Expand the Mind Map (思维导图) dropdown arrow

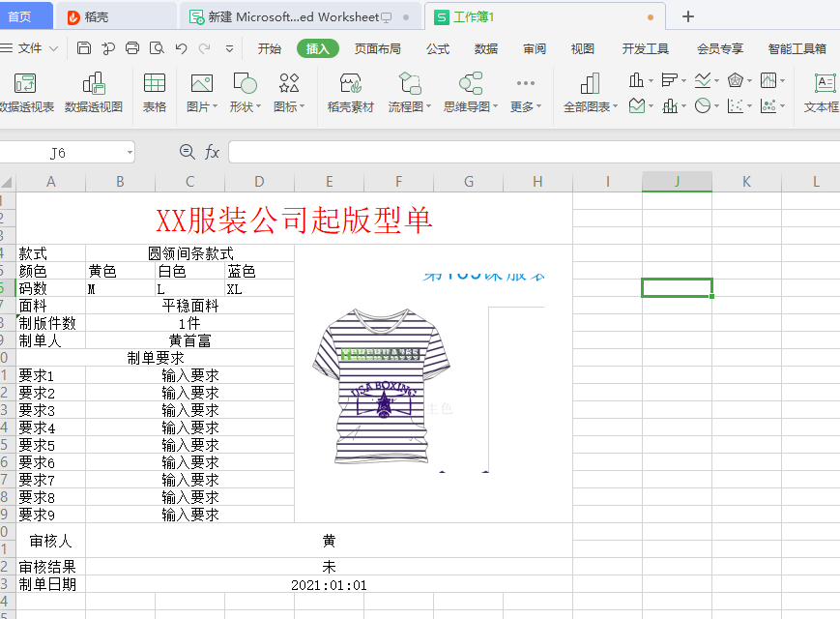[495, 106]
